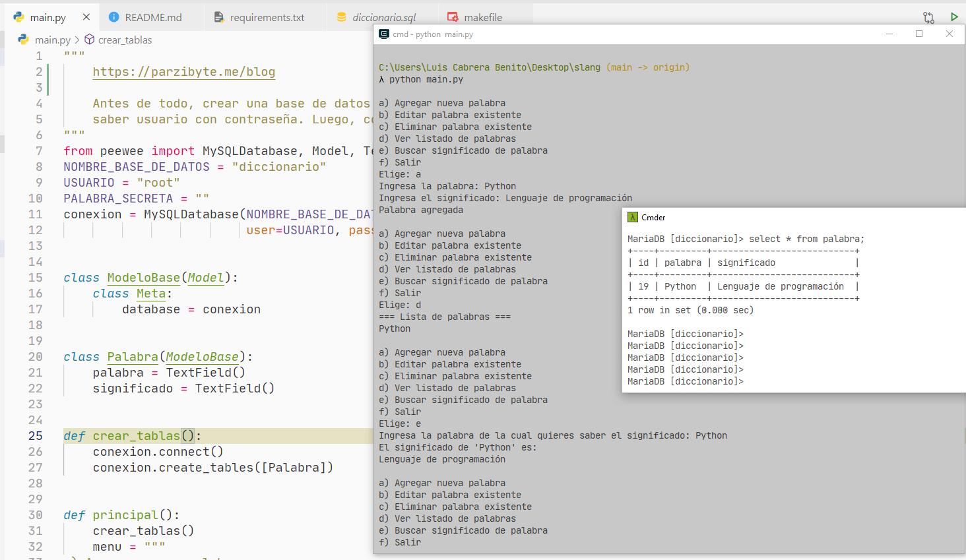This screenshot has height=560, width=966.
Task: Click the Python icon on main.py tab
Action: click(x=18, y=17)
